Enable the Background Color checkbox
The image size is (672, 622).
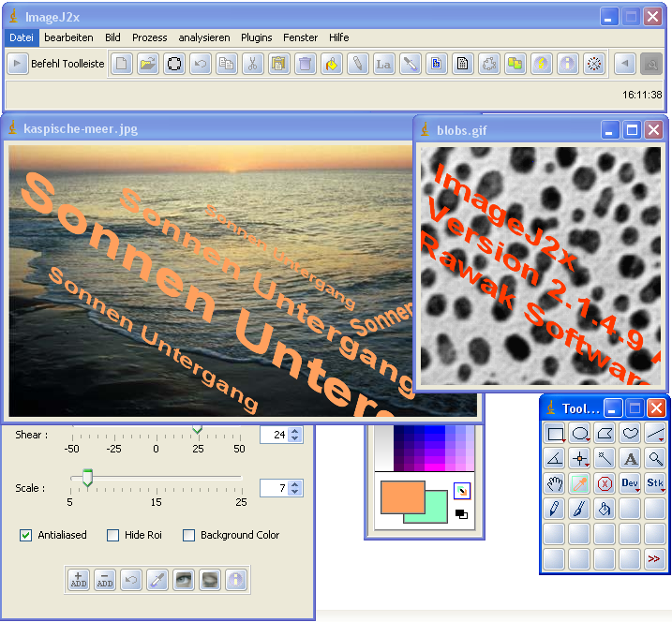coord(189,535)
